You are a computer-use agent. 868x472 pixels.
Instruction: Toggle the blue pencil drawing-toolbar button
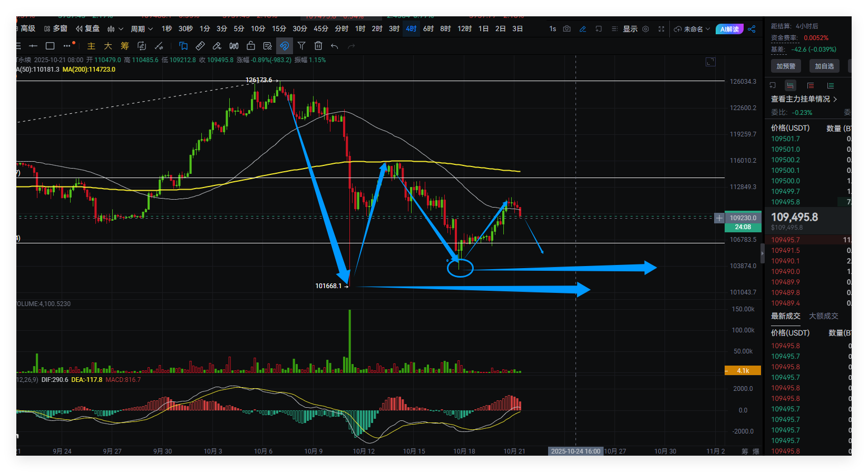[x=582, y=29]
